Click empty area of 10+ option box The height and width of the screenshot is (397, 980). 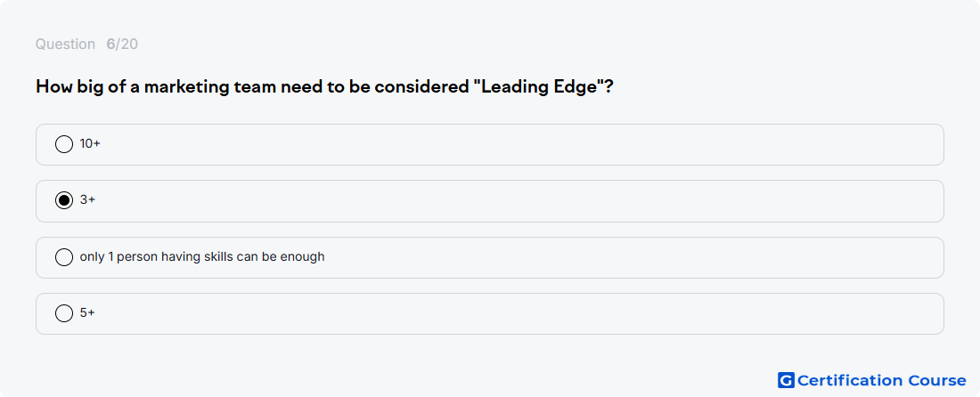point(500,144)
